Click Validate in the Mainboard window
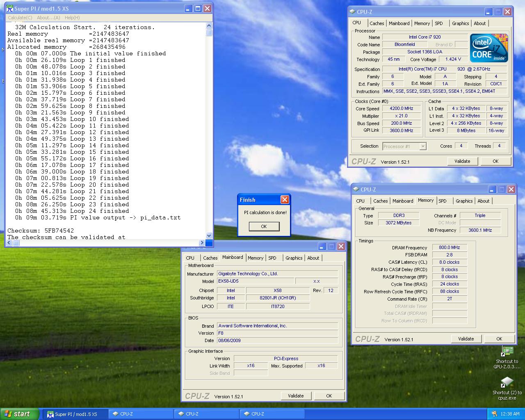This screenshot has height=420, width=525. 296,396
